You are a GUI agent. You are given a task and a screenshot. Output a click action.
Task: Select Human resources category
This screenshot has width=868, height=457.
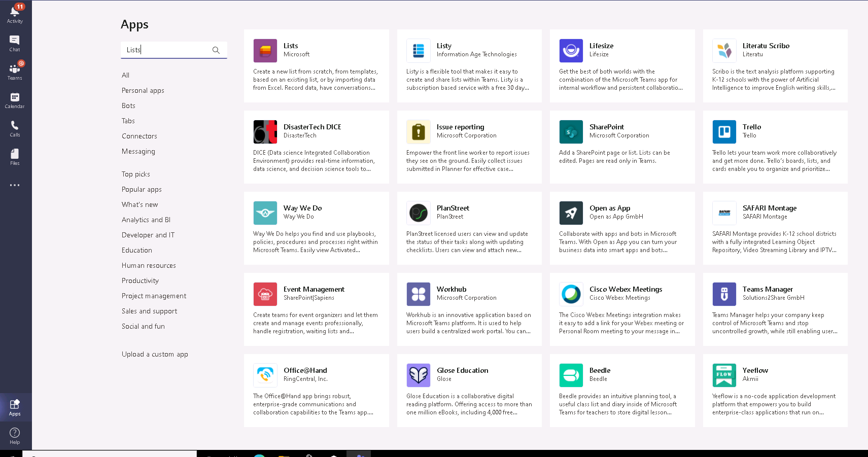pyautogui.click(x=149, y=265)
